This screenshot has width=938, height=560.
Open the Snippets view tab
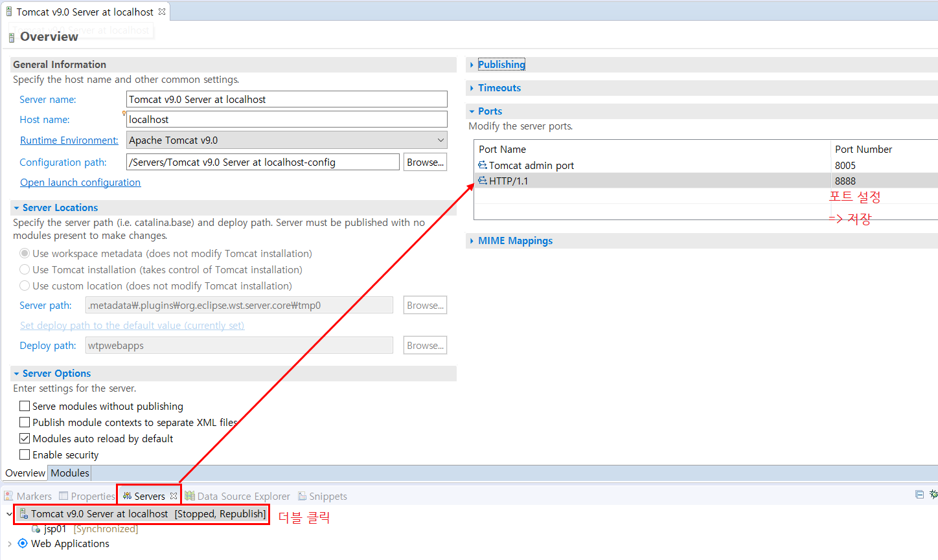tap(323, 496)
